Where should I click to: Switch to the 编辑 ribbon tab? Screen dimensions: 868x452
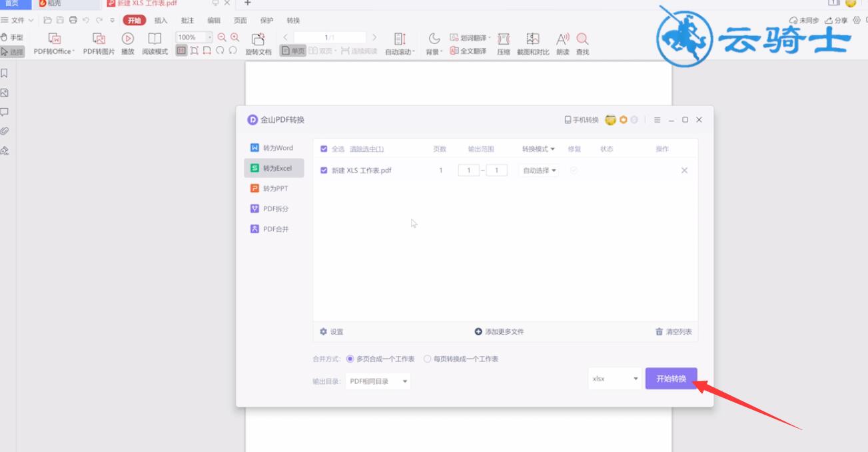pyautogui.click(x=214, y=21)
